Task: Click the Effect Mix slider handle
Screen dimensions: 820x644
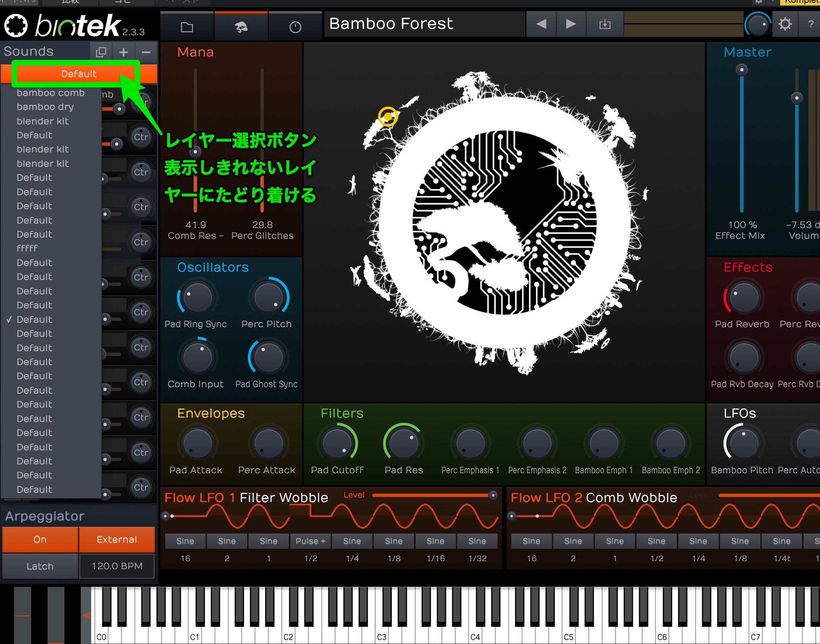Action: [x=742, y=70]
